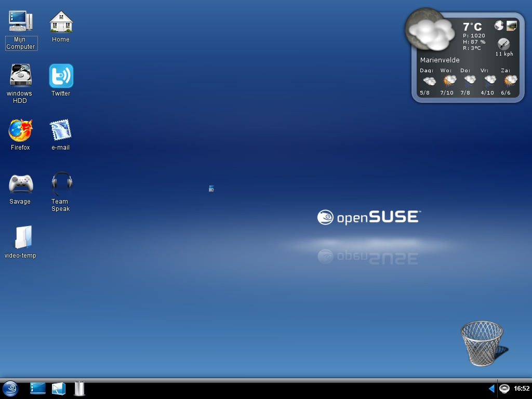Click the 6/6 forecast temperature

click(506, 92)
